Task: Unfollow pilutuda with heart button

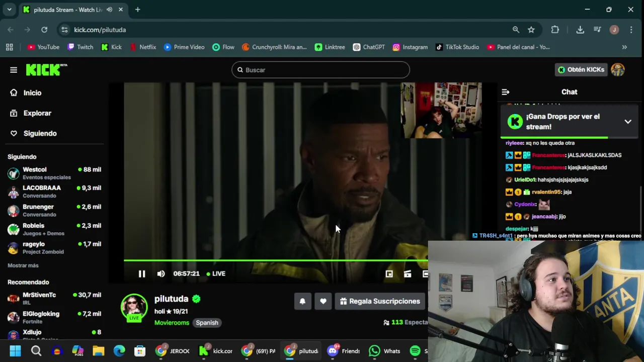Action: pyautogui.click(x=323, y=301)
